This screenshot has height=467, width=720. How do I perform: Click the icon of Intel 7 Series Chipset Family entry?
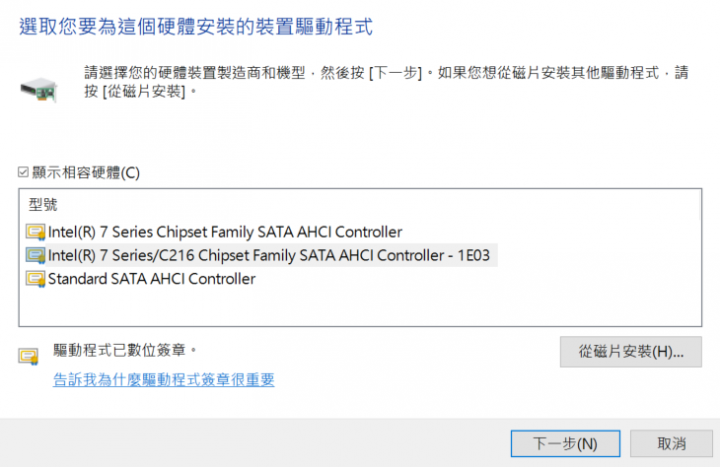tap(35, 232)
